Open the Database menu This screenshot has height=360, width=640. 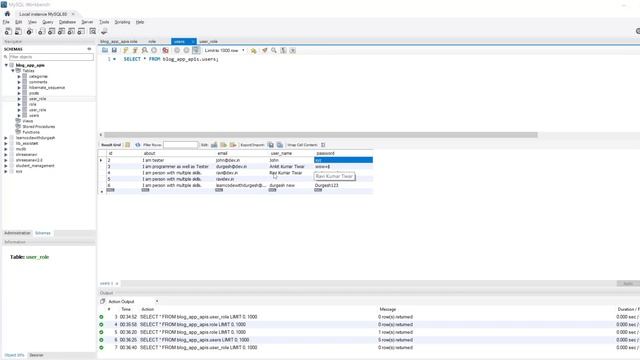(x=67, y=22)
